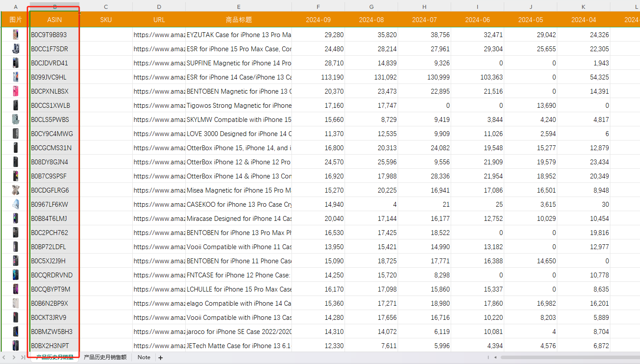
Task: Select 2024-04 value 54,325
Action: (583, 77)
